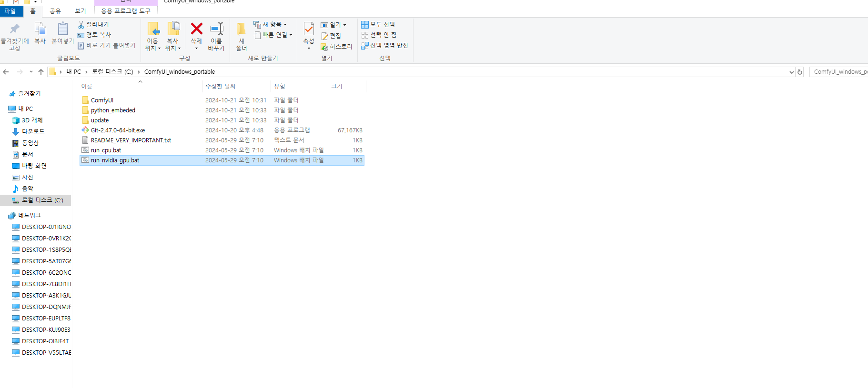This screenshot has width=868, height=388.
Task: Sort by 수정한 날짜 column header
Action: (221, 86)
